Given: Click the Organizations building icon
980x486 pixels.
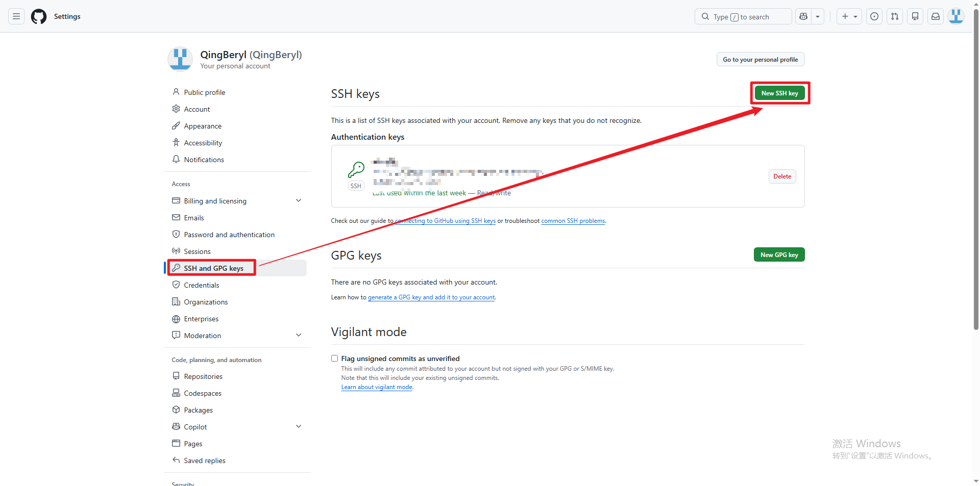Looking at the screenshot, I should tap(176, 301).
